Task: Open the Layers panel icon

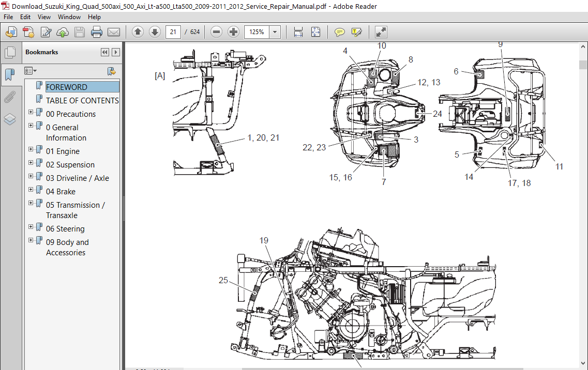Action: 10,119
